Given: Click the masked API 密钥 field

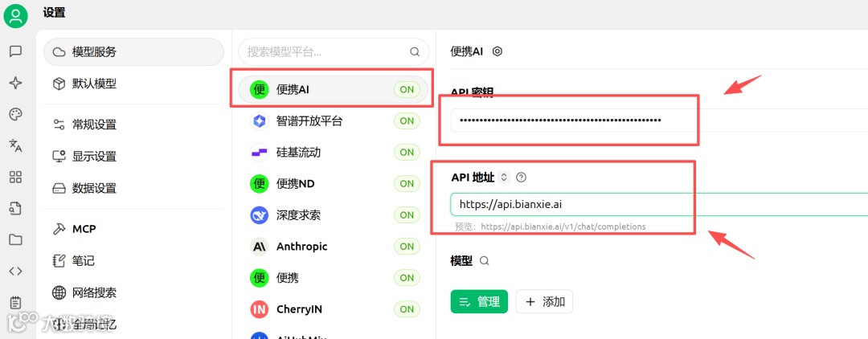Looking at the screenshot, I should click(659, 120).
